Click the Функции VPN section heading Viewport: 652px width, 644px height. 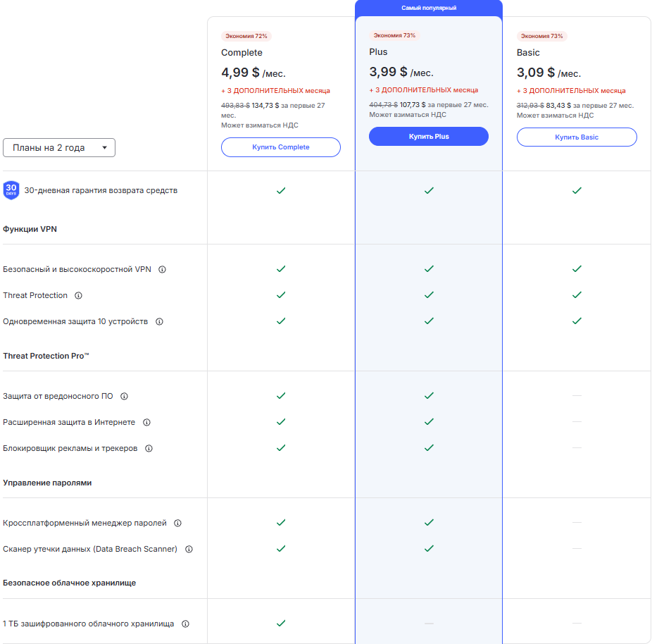pyautogui.click(x=30, y=229)
